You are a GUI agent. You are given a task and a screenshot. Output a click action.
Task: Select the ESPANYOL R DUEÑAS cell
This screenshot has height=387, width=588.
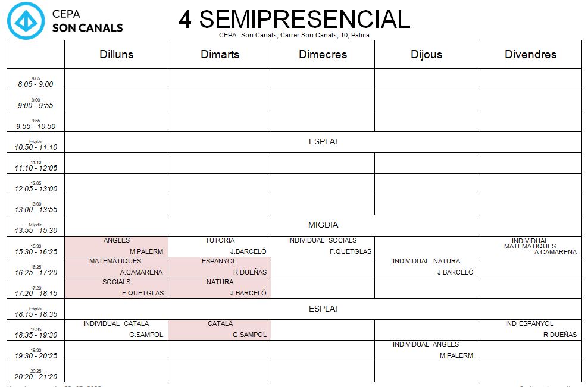coord(220,267)
